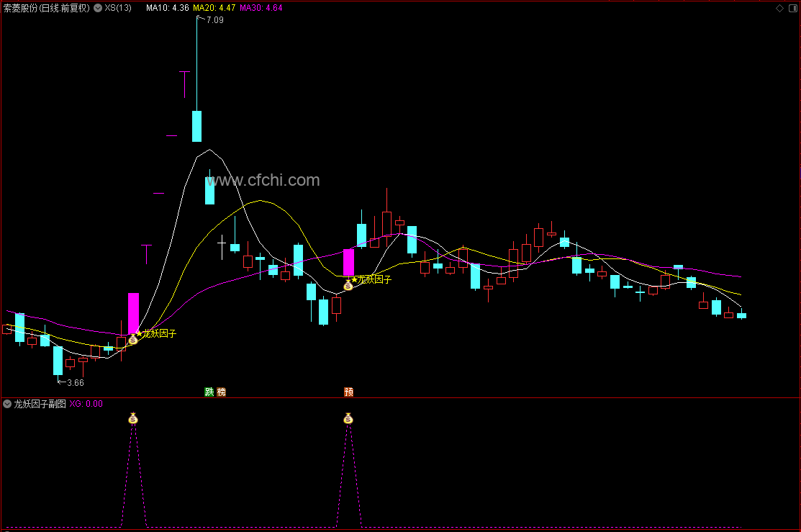Click the diamond icon in the top-right corner

click(x=779, y=8)
